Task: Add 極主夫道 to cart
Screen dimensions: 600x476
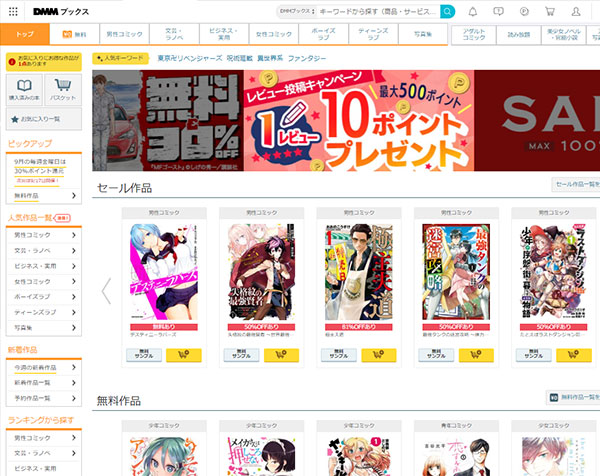Action: pyautogui.click(x=379, y=355)
